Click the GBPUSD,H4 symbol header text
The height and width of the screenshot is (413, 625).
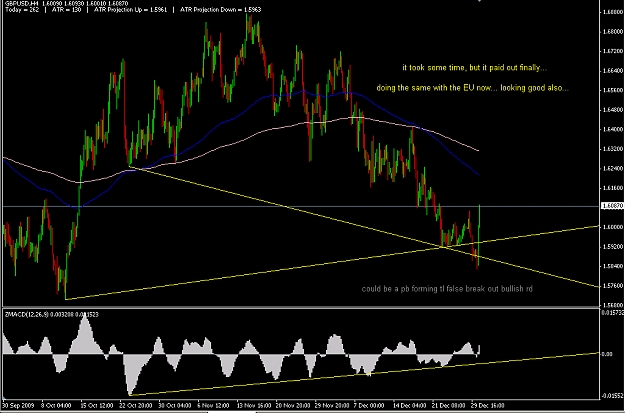coord(22,3)
